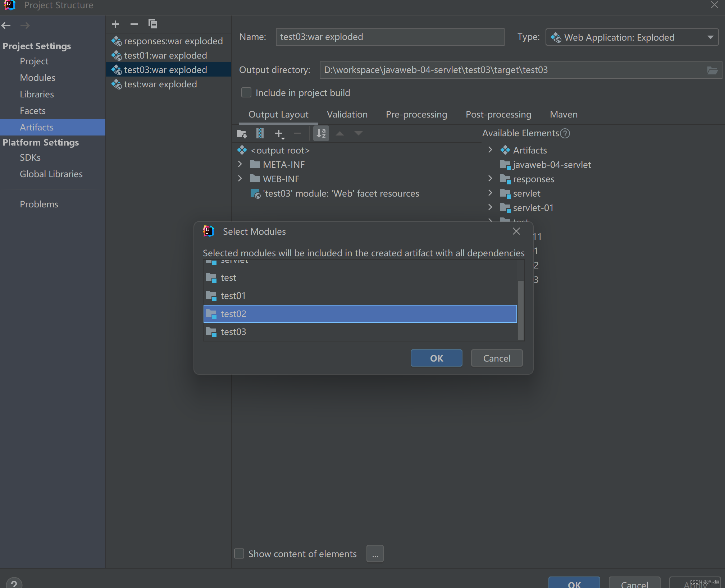The height and width of the screenshot is (588, 725).
Task: Select test03 module in the list
Action: pos(233,332)
